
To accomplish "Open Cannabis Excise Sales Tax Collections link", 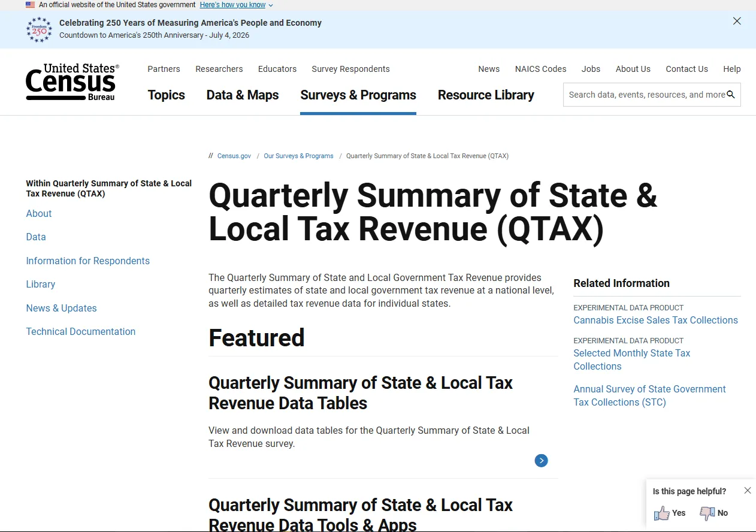I will [655, 320].
